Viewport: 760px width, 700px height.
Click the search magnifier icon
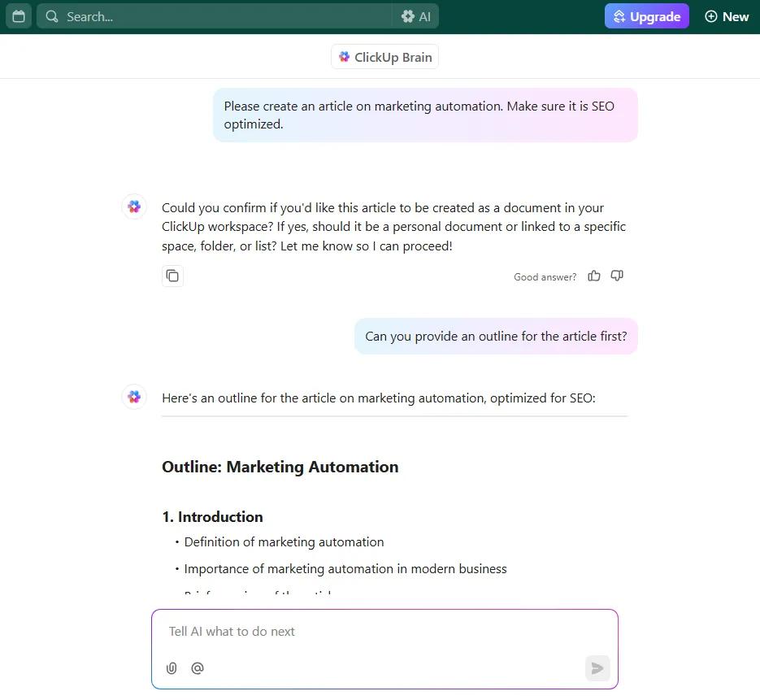[52, 16]
